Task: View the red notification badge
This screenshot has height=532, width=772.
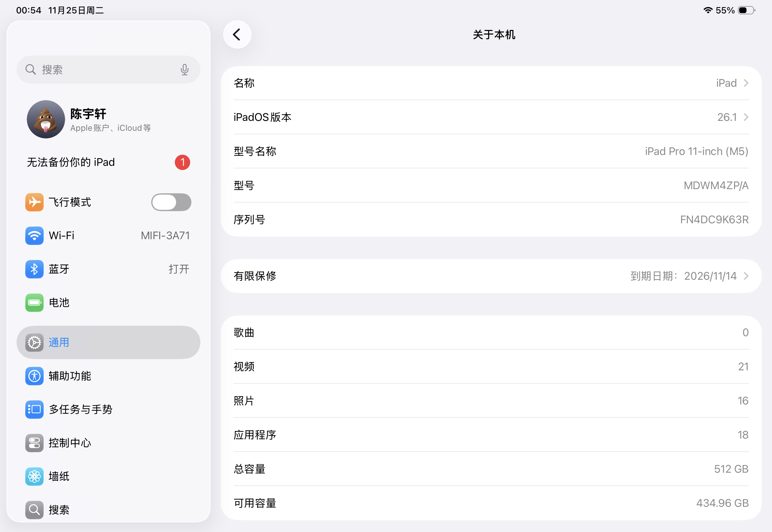Action: (x=182, y=162)
